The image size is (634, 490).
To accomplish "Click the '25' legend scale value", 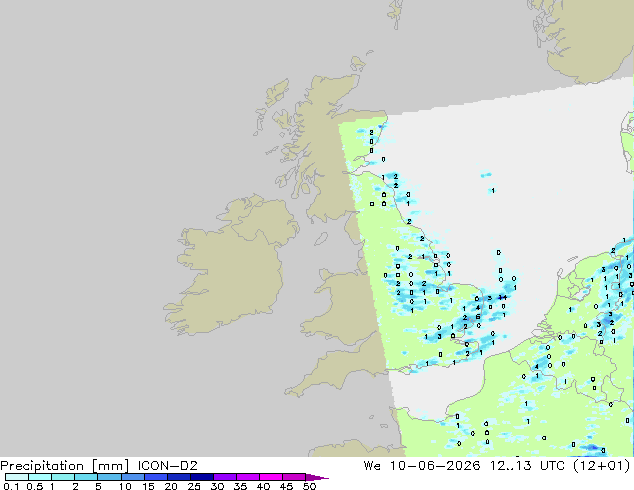I will [194, 486].
